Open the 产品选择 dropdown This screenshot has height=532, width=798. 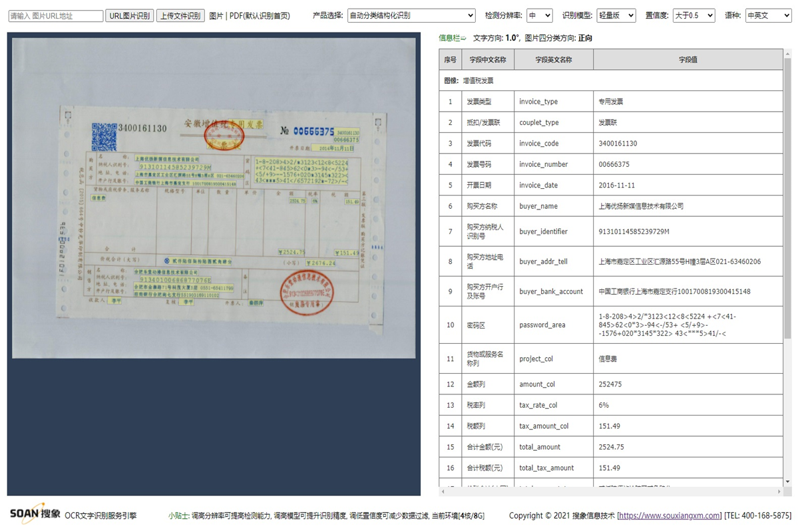pyautogui.click(x=411, y=15)
